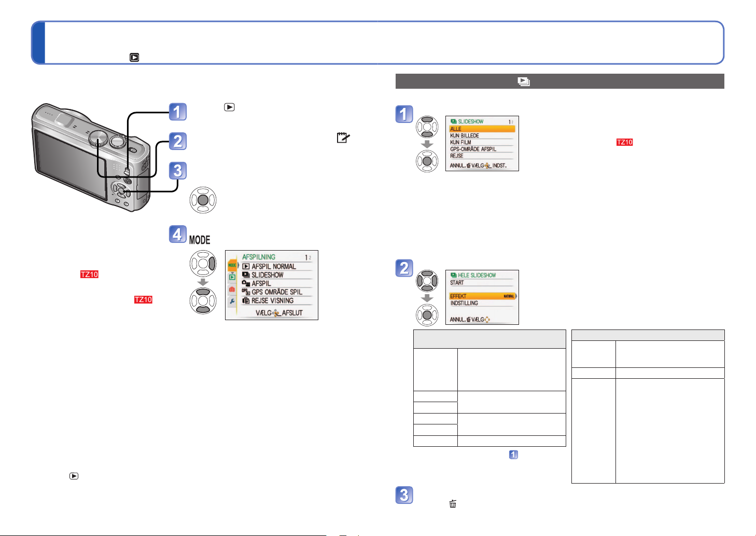Click the green playback tab in AFSPILNING sidebar

point(232,277)
